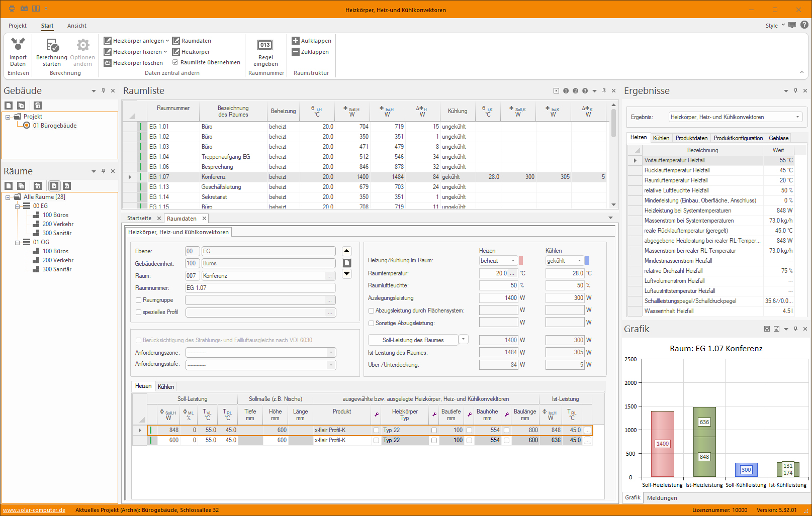Check Sonstige Abzugsleistung box
Image resolution: width=812 pixels, height=516 pixels.
pyautogui.click(x=372, y=323)
